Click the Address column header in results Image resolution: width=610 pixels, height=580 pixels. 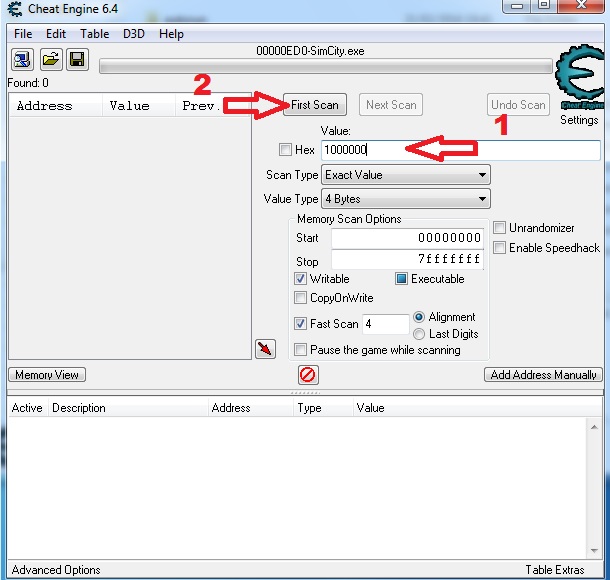click(x=56, y=105)
